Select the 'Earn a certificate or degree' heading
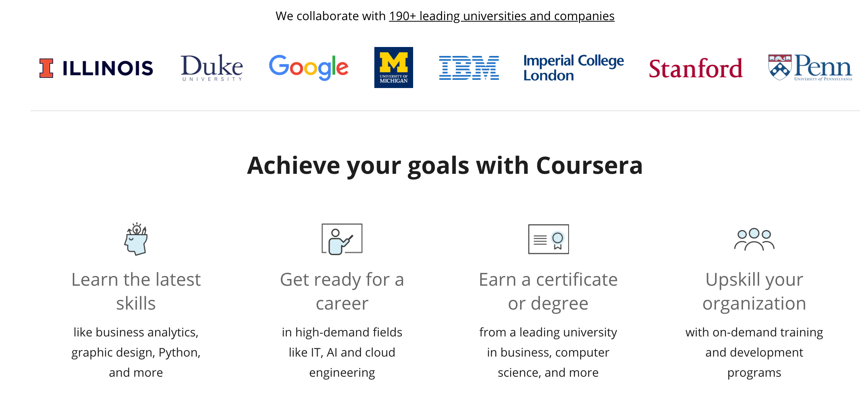 (x=548, y=291)
